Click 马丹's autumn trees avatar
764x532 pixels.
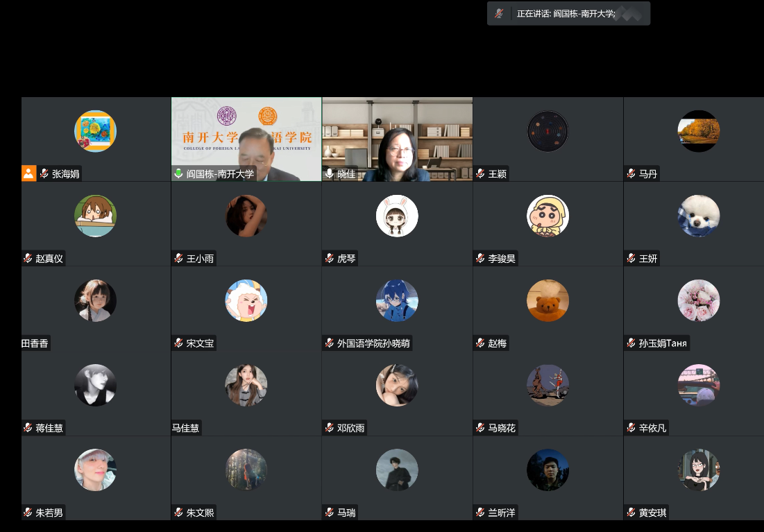[698, 131]
